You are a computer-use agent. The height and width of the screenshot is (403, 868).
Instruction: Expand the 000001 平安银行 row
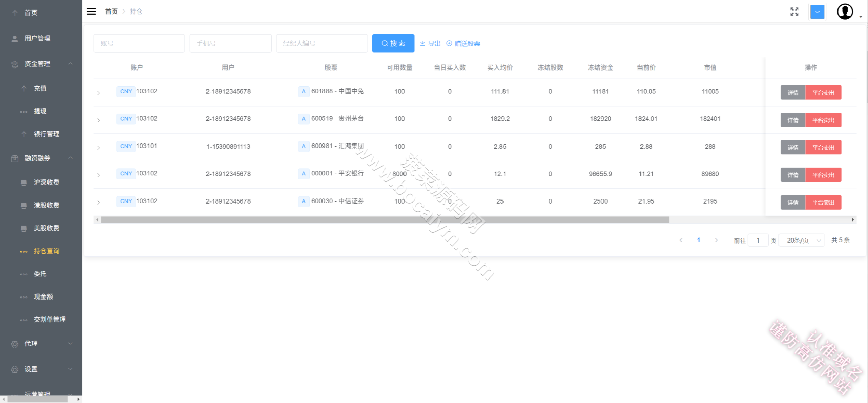point(98,175)
